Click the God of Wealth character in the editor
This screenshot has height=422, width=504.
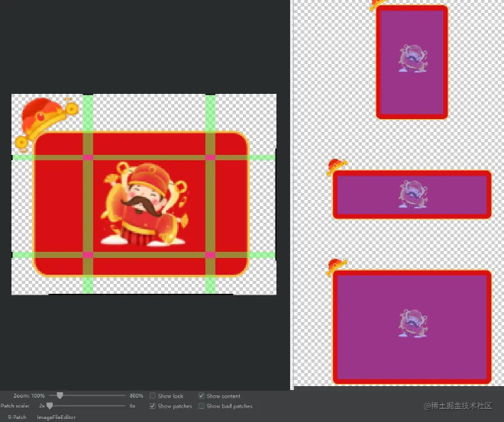144,204
